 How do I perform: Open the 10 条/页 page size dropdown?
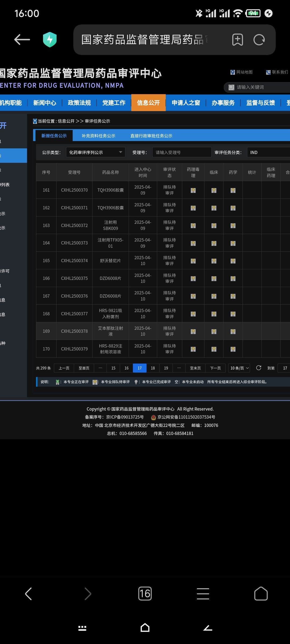239,368
